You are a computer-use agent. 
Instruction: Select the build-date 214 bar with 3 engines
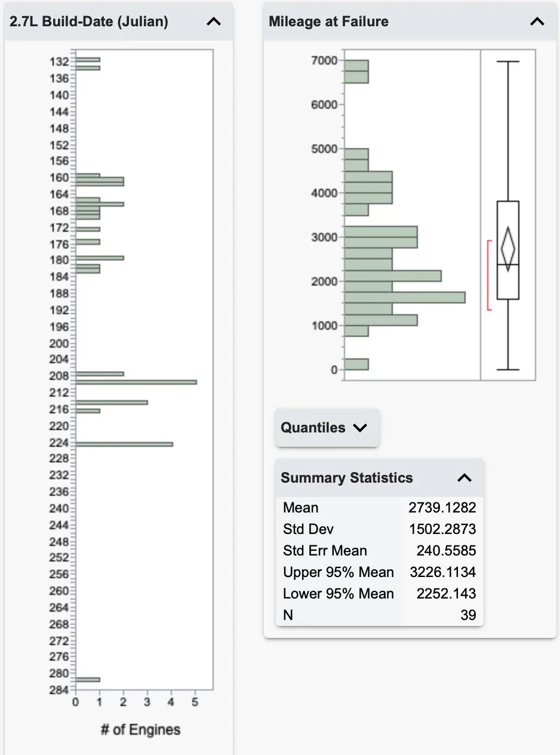click(111, 403)
